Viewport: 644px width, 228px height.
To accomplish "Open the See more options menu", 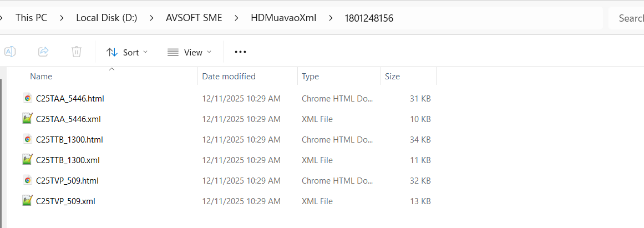I will [x=240, y=52].
